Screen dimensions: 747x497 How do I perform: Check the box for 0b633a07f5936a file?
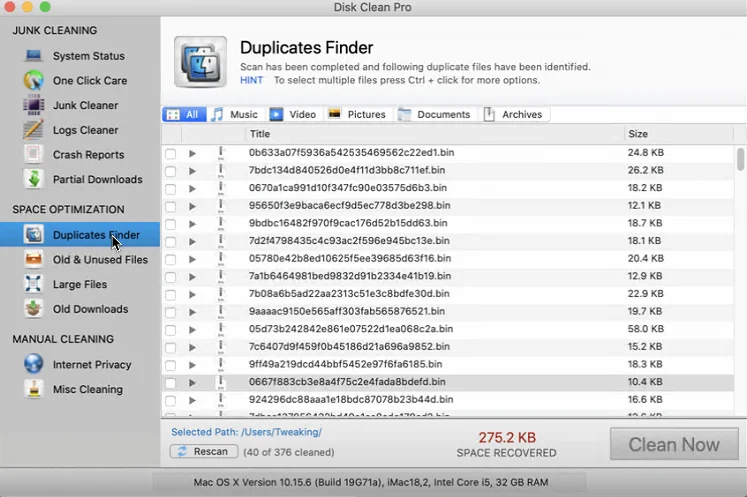(170, 153)
